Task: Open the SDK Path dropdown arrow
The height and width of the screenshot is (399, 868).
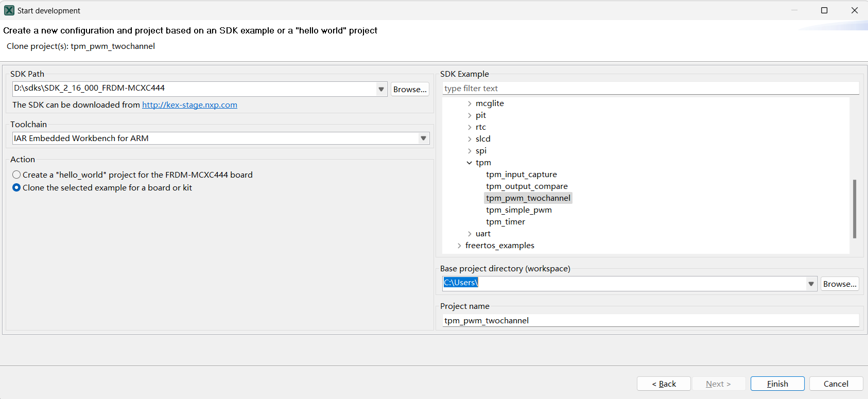Action: click(381, 89)
